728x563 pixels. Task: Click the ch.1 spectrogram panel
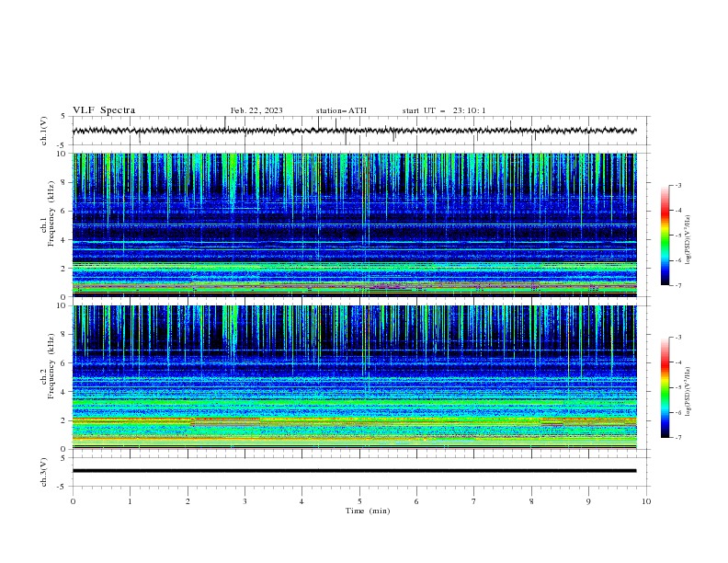tap(354, 224)
